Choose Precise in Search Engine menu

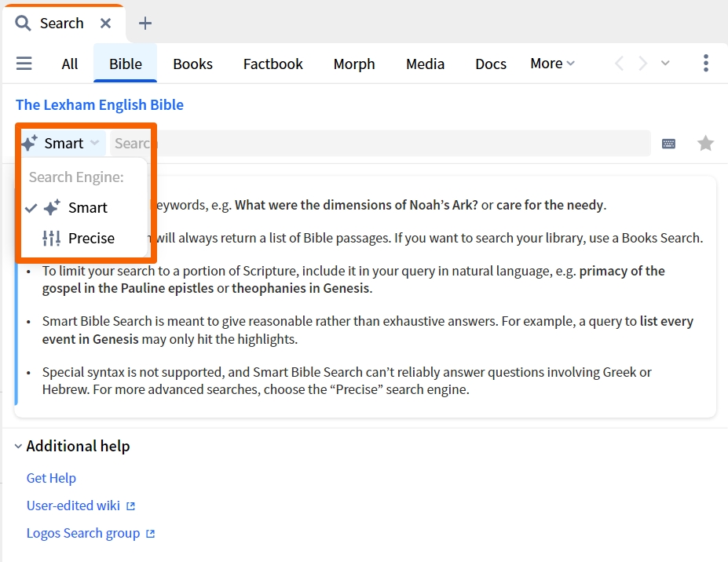click(84, 238)
